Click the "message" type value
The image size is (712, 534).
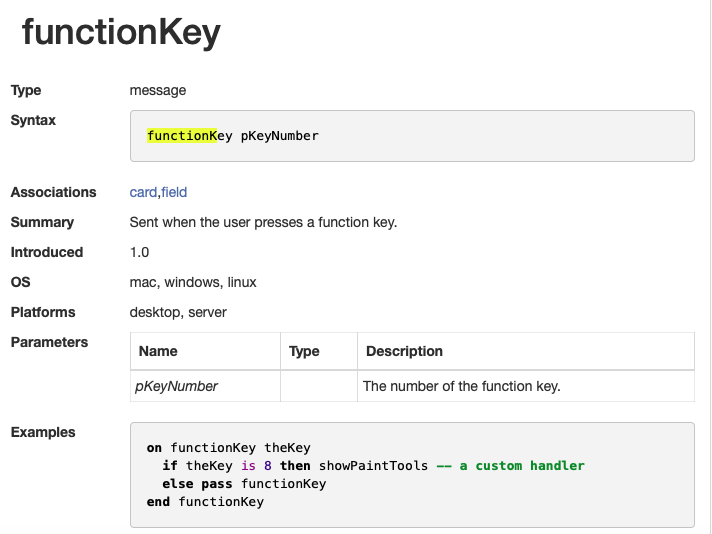tap(158, 90)
